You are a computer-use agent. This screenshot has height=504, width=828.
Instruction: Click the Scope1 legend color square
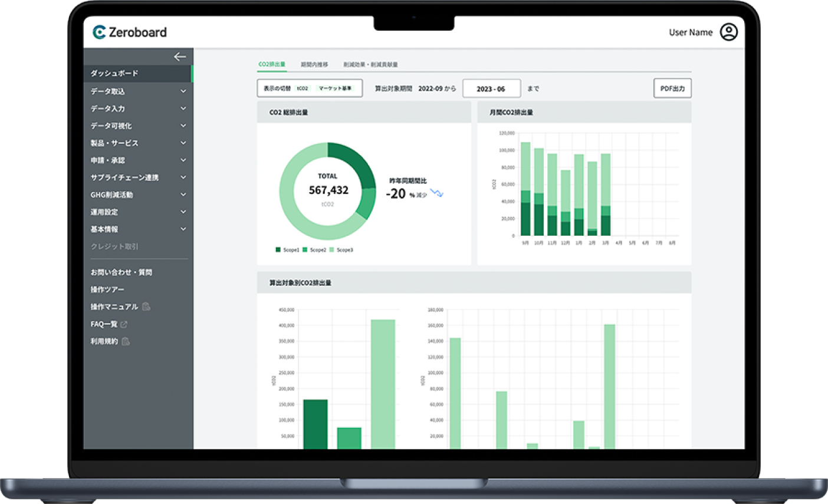click(x=278, y=250)
